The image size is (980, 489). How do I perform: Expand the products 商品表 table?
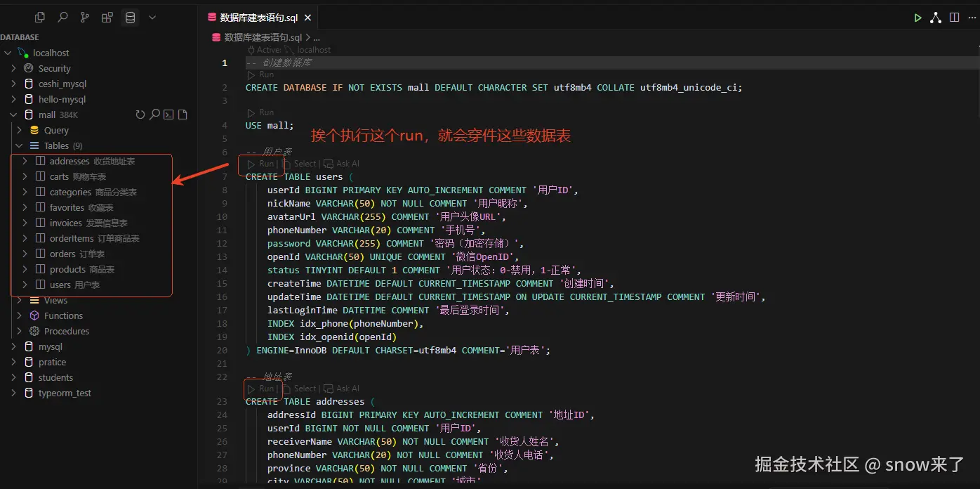[25, 269]
